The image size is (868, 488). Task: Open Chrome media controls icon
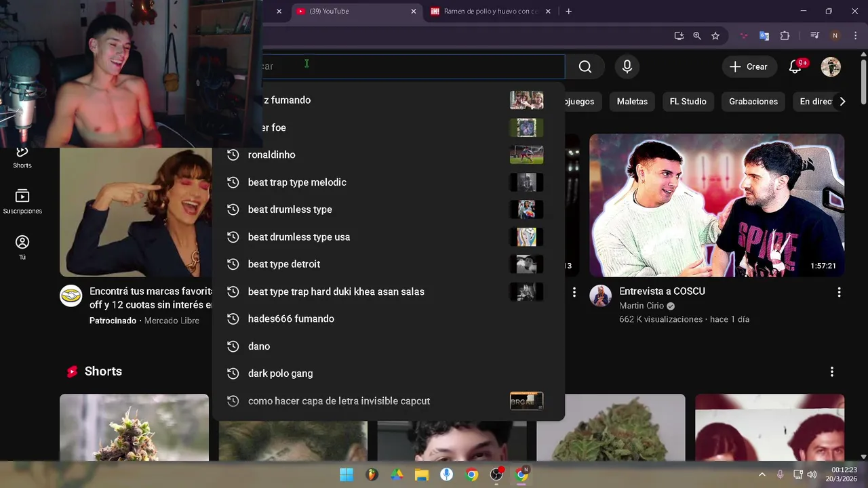pyautogui.click(x=815, y=36)
